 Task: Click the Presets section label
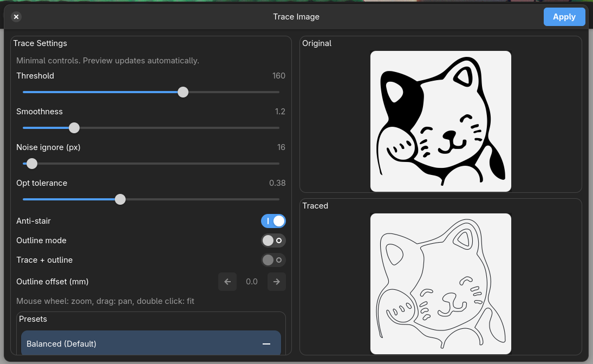[x=33, y=319]
